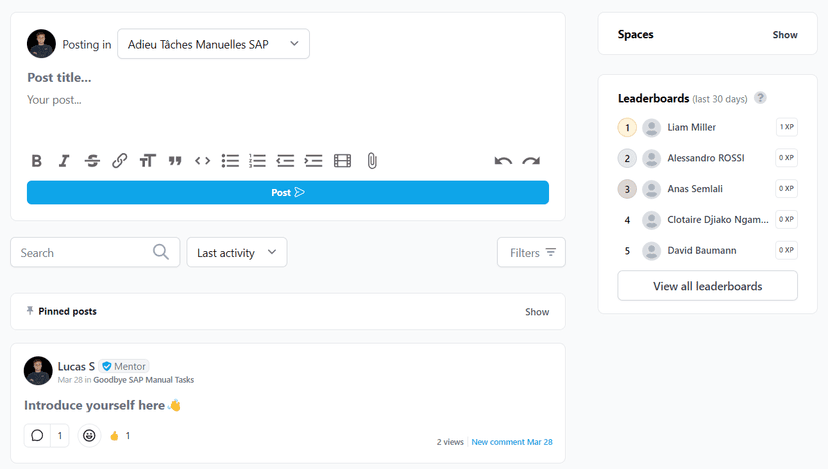
Task: Open the Filters menu
Action: [531, 253]
